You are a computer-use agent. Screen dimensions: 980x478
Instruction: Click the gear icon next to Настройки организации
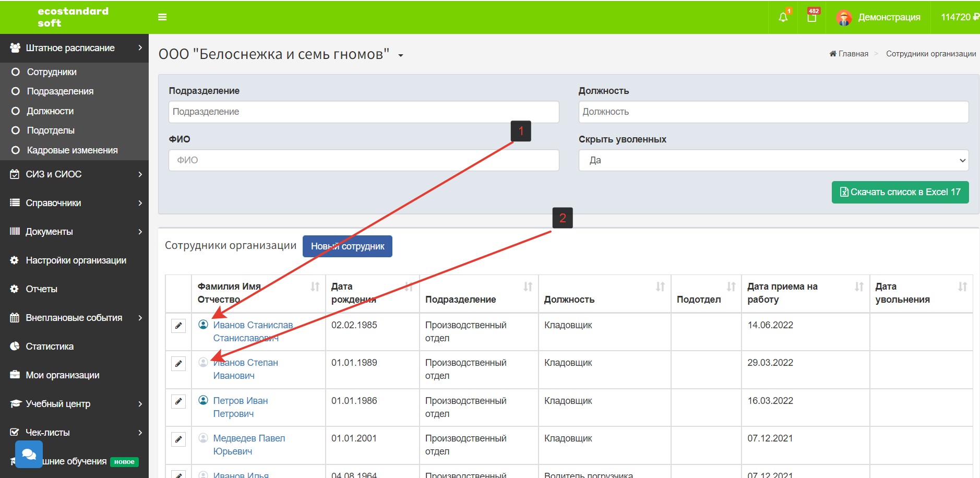15,260
